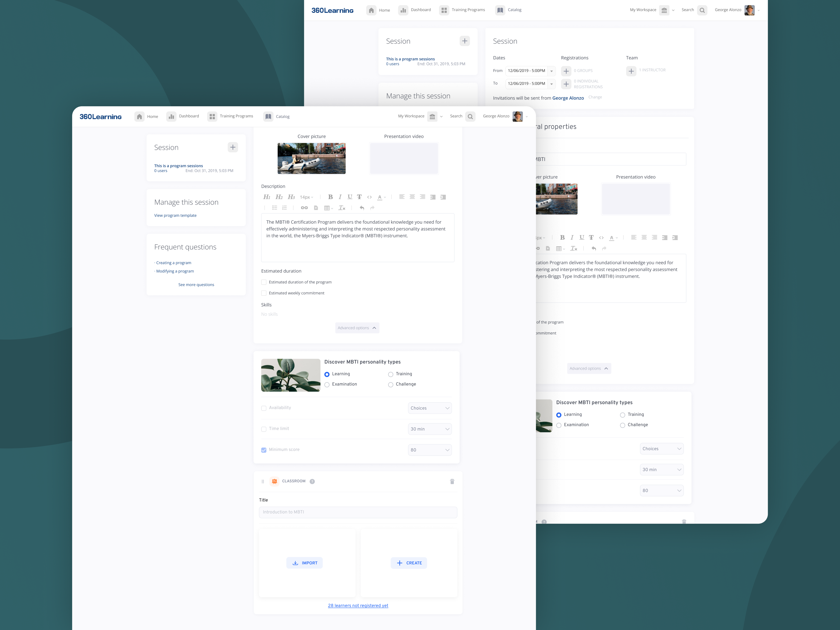Open the Choices availability dropdown
The height and width of the screenshot is (630, 840).
tap(429, 408)
